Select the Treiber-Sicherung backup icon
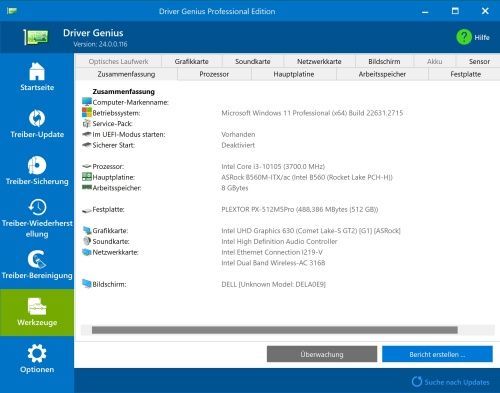 tap(37, 165)
